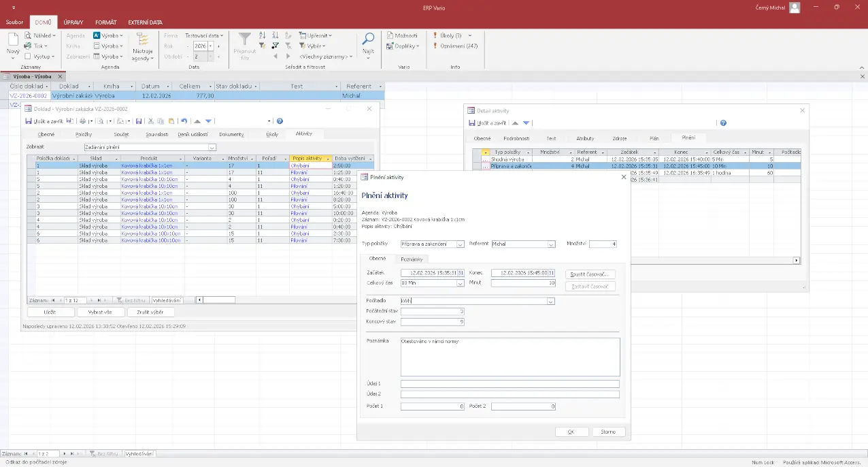Click into the Poznámka text area
This screenshot has height=467, width=868.
pyautogui.click(x=510, y=357)
